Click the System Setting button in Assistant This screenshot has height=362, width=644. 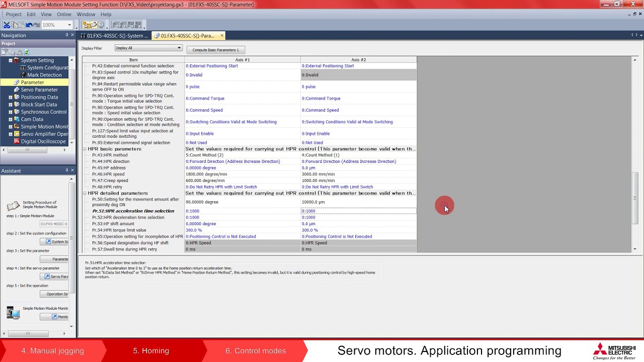pyautogui.click(x=54, y=242)
